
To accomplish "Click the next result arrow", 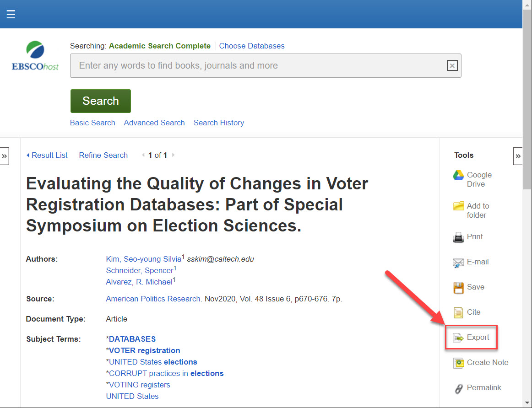I will pos(174,155).
